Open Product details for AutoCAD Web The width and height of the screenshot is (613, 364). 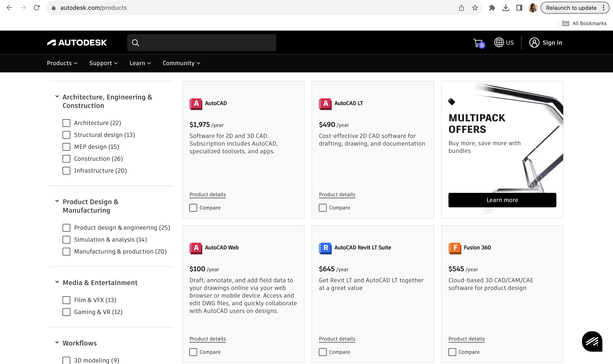(x=208, y=339)
